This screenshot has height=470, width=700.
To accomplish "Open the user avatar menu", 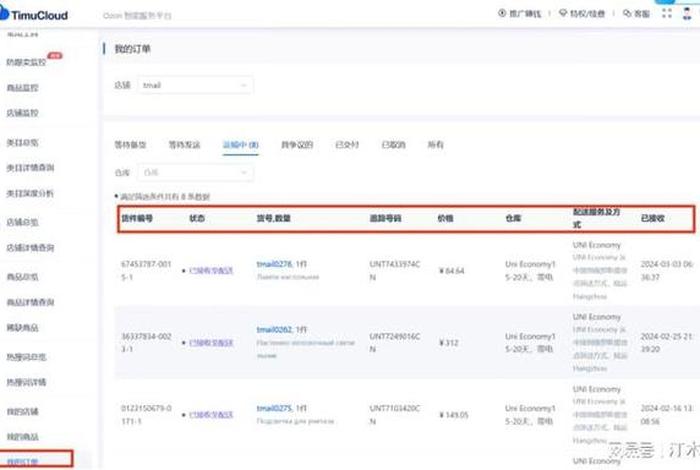I will tap(687, 13).
